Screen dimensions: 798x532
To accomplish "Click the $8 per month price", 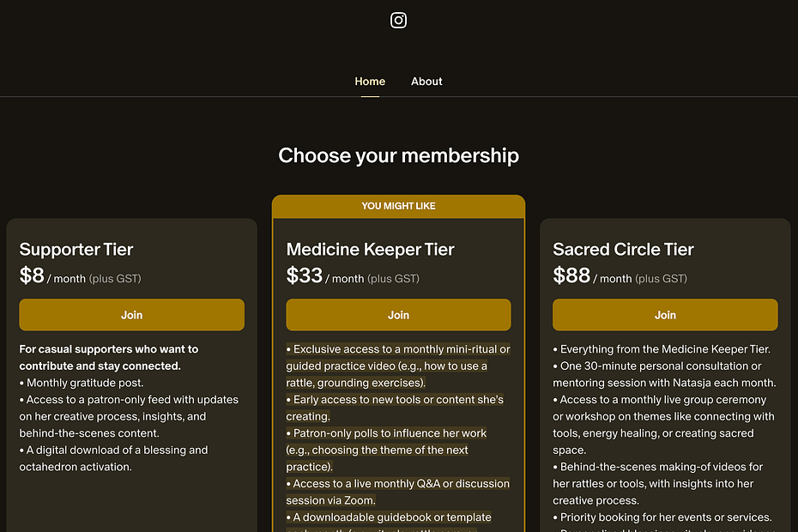I will pos(81,276).
